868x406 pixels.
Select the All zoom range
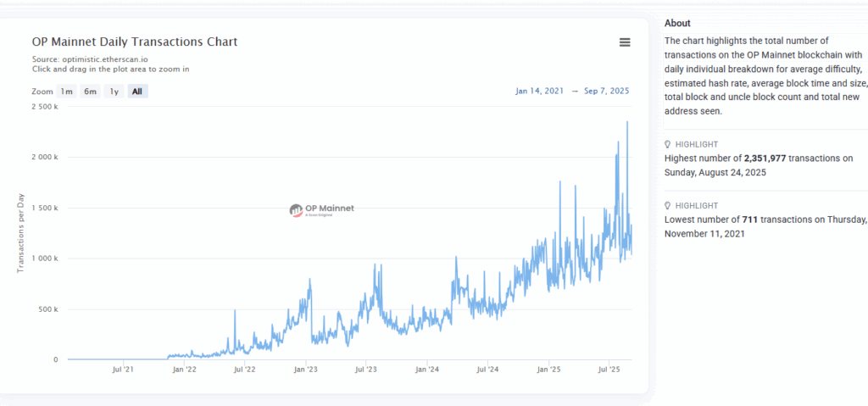pos(137,92)
